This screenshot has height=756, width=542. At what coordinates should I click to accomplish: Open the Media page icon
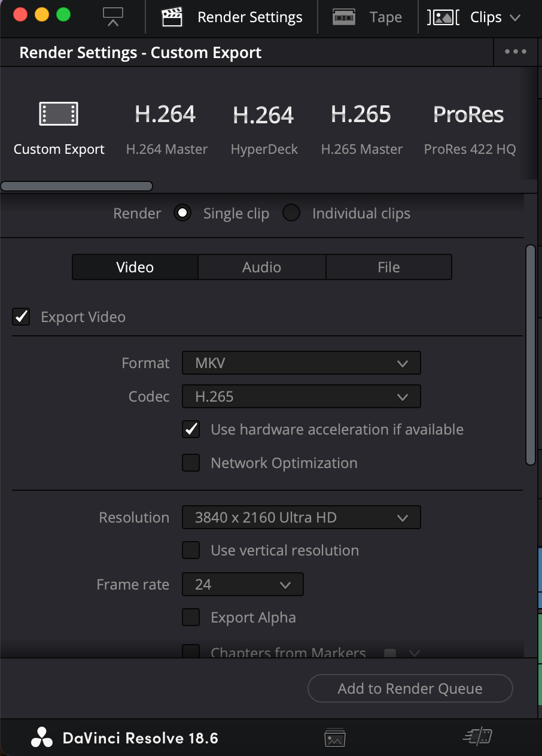click(335, 738)
